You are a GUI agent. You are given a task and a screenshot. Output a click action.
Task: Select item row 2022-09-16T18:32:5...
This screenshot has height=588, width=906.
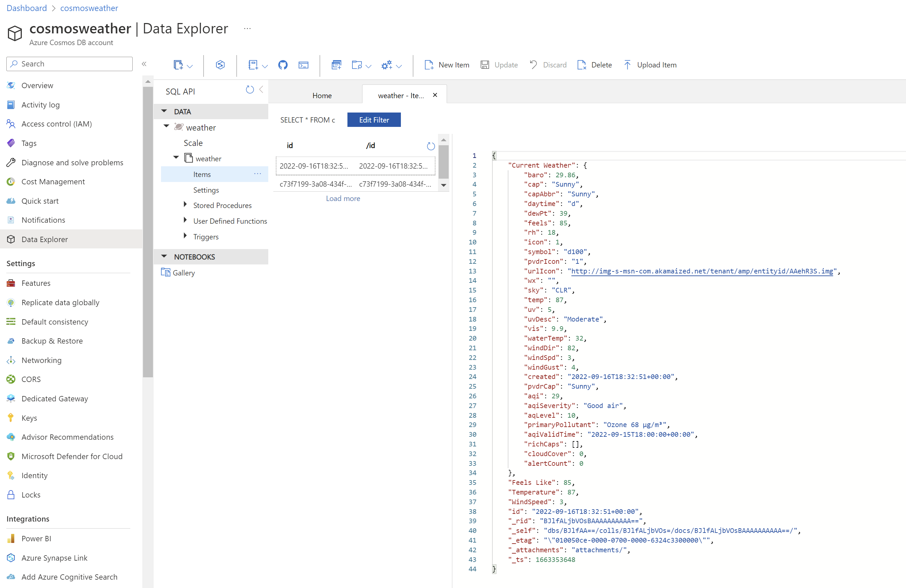point(355,166)
